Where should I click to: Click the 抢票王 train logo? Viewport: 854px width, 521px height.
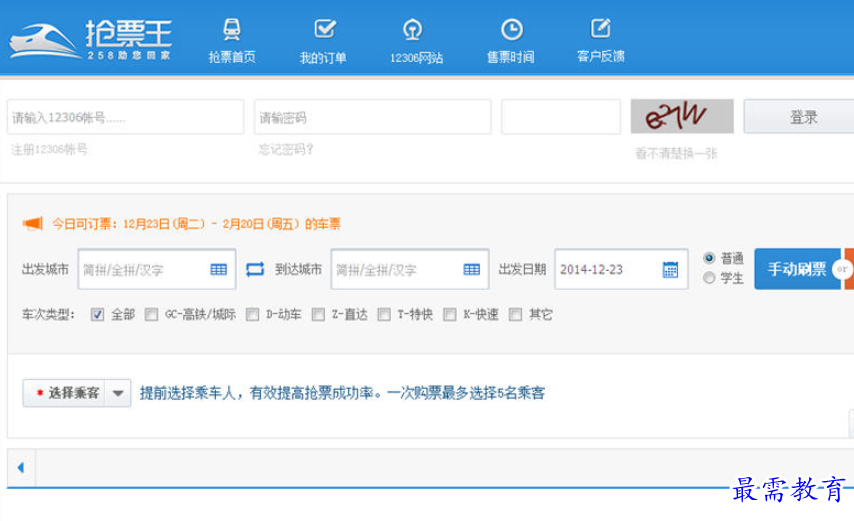click(90, 40)
